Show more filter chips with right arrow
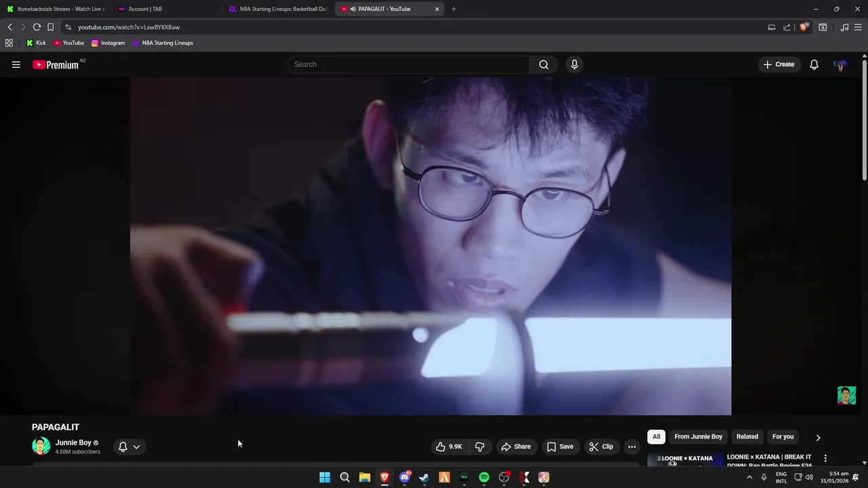 pos(818,437)
